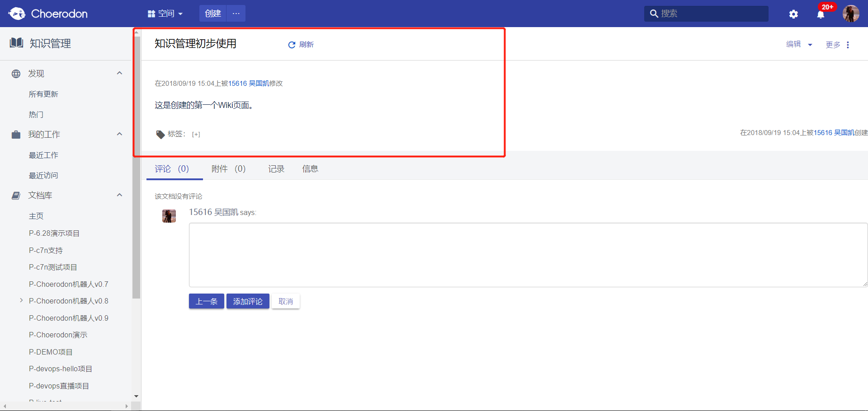Screen dimensions: 868x411
Task: Collapse the 发现 section
Action: tap(119, 73)
